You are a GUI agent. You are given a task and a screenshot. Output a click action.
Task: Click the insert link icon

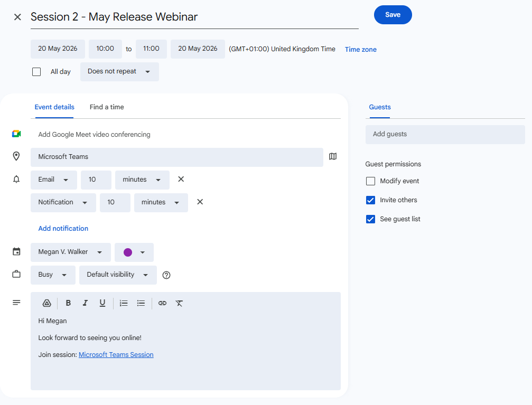(x=163, y=303)
